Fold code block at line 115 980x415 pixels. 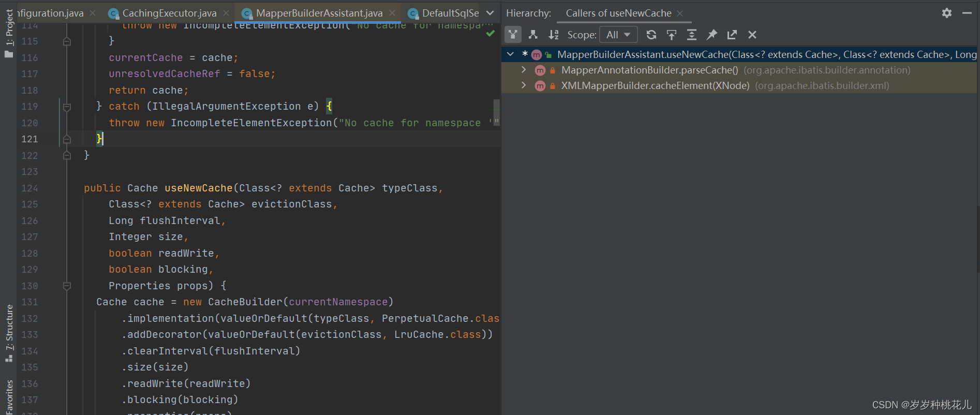click(67, 41)
